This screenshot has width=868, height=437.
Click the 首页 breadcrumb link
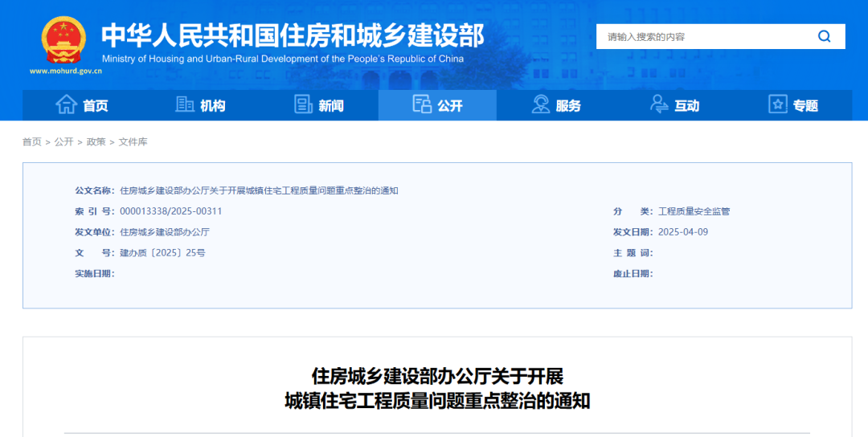[31, 142]
